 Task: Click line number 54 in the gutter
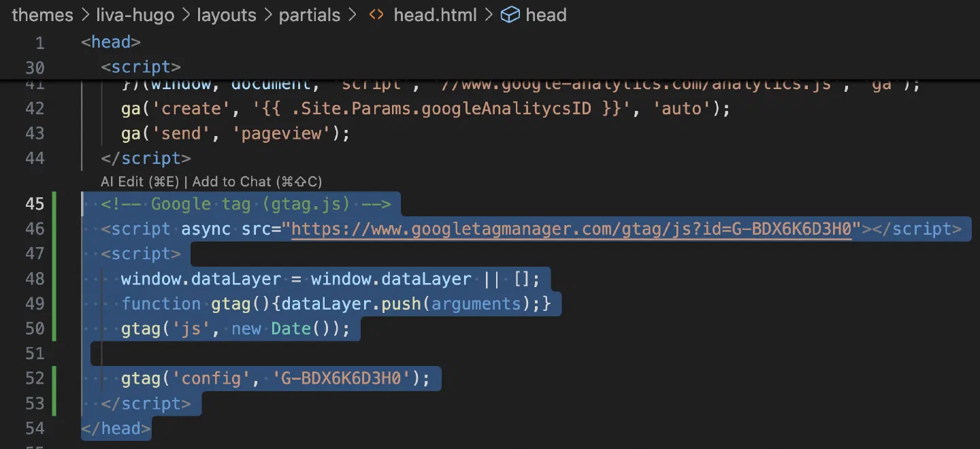point(35,429)
